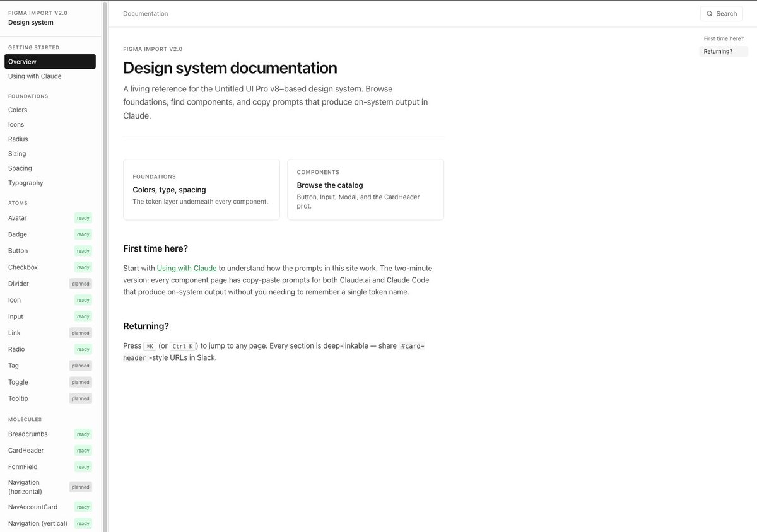This screenshot has height=532, width=757.
Task: Click the ready badge next to Avatar
Action: [x=83, y=218]
